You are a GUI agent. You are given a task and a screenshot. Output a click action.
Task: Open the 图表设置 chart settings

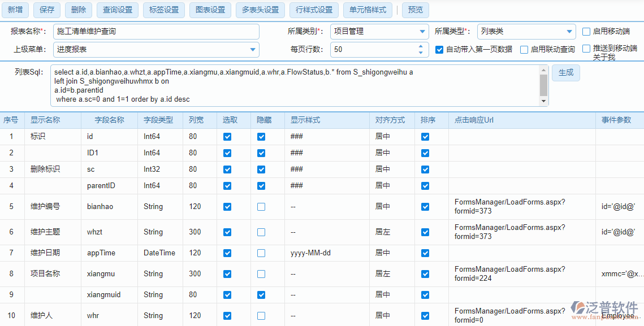(x=210, y=10)
